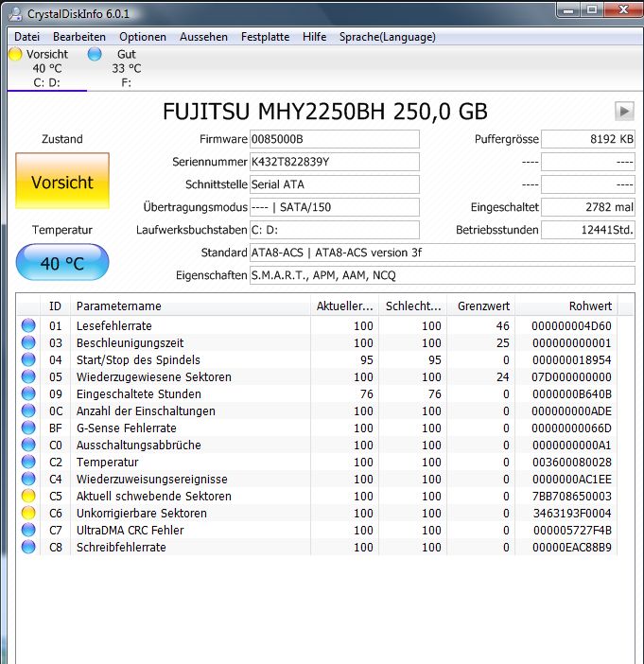Click raw value 7BB708650003
Screen dimensions: 644x664
pyautogui.click(x=571, y=496)
